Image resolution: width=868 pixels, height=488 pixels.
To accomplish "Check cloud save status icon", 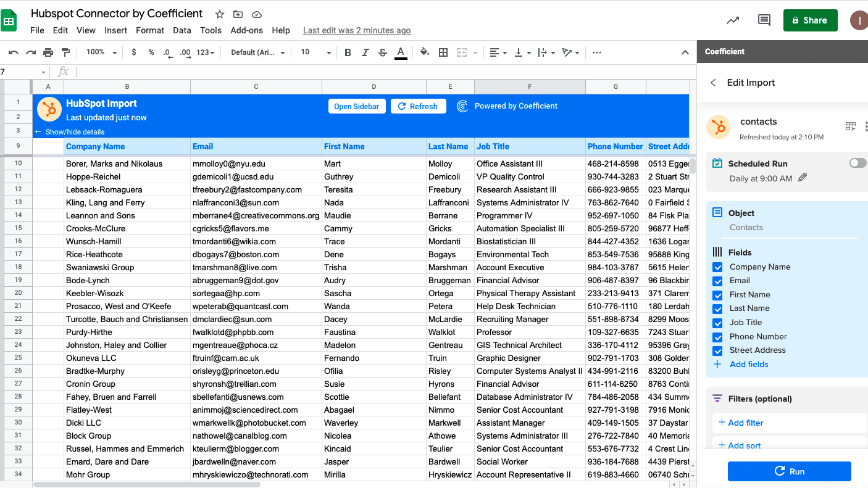I will point(257,14).
